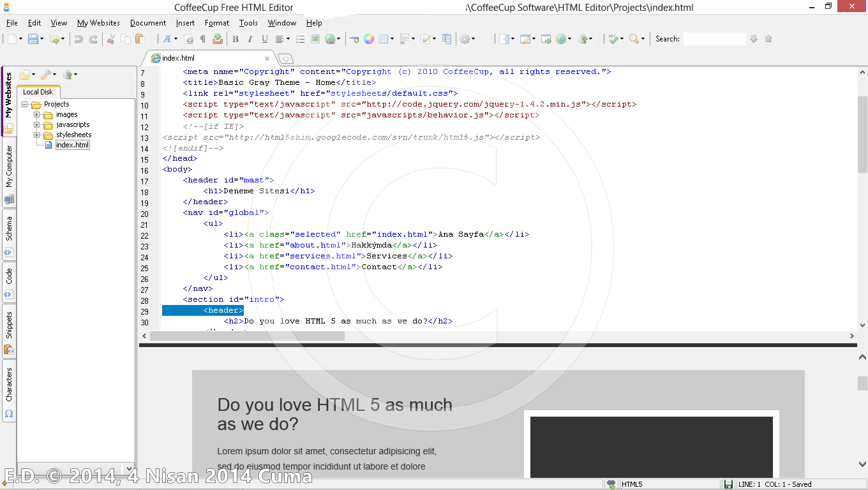This screenshot has width=868, height=490.
Task: Switch to the Snippets sidebar tab
Action: coord(8,325)
